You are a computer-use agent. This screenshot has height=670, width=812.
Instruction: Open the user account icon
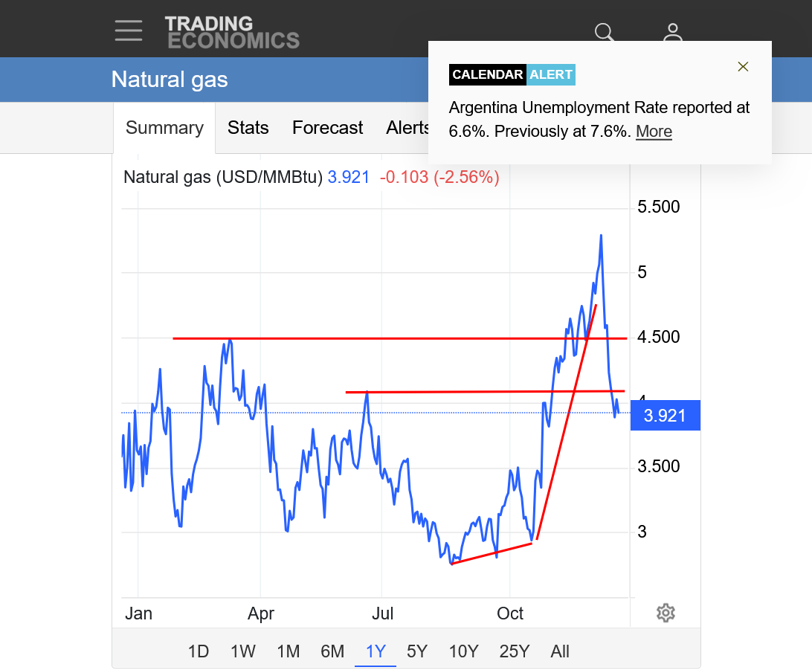[673, 33]
